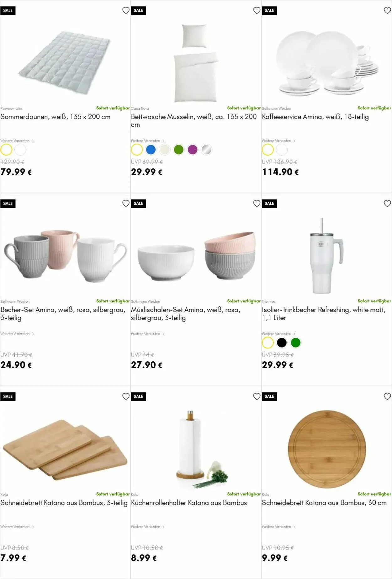Viewport: 392px width, 579px height.
Task: Select blue color variant for Bettwäsche Musselin
Action: (x=151, y=150)
